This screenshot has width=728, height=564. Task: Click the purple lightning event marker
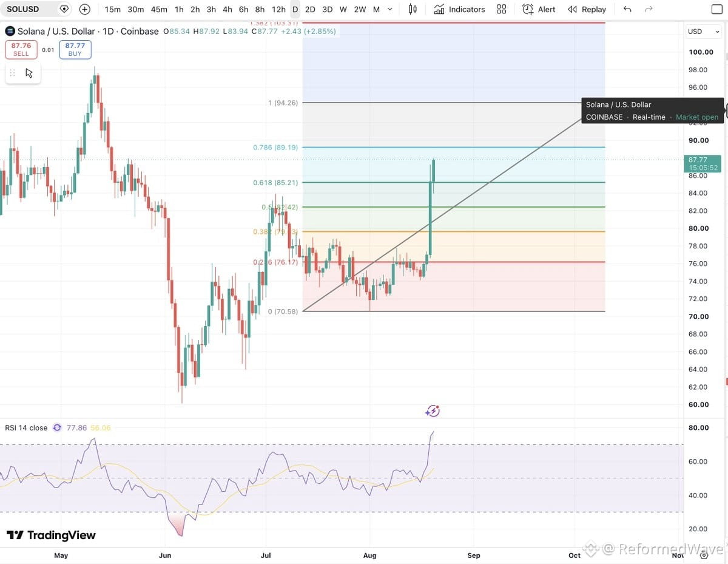[x=432, y=411]
